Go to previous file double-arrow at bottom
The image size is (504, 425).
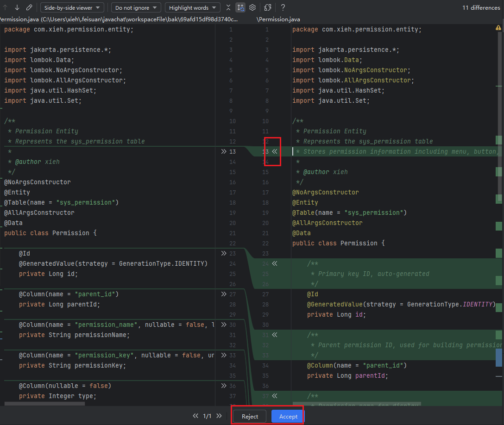tap(195, 416)
